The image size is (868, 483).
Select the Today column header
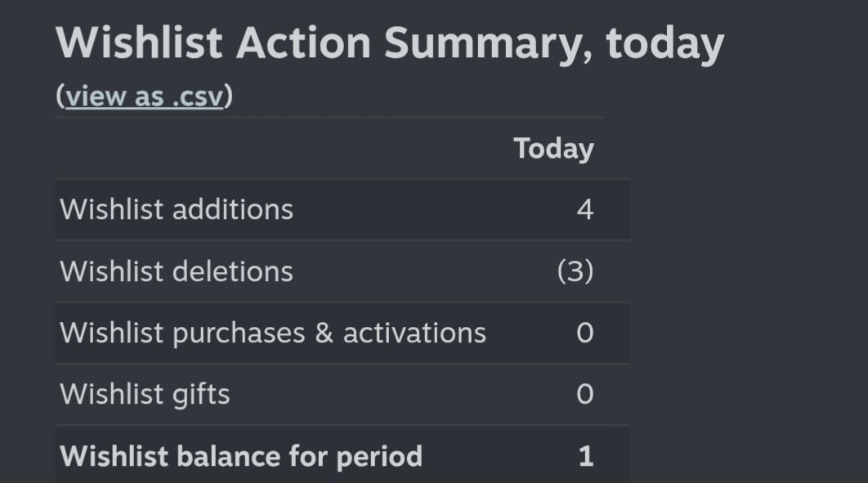pos(553,149)
